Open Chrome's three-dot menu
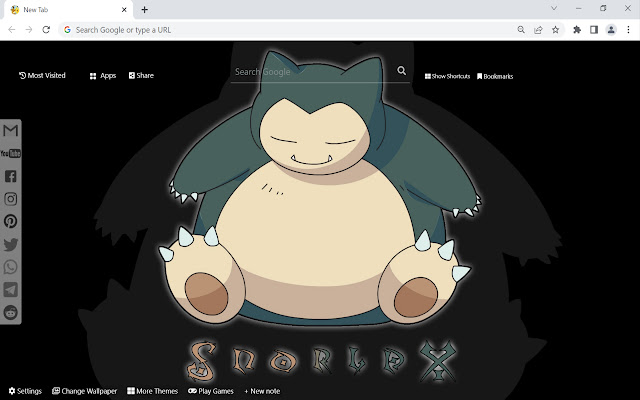This screenshot has height=400, width=640. (628, 29)
